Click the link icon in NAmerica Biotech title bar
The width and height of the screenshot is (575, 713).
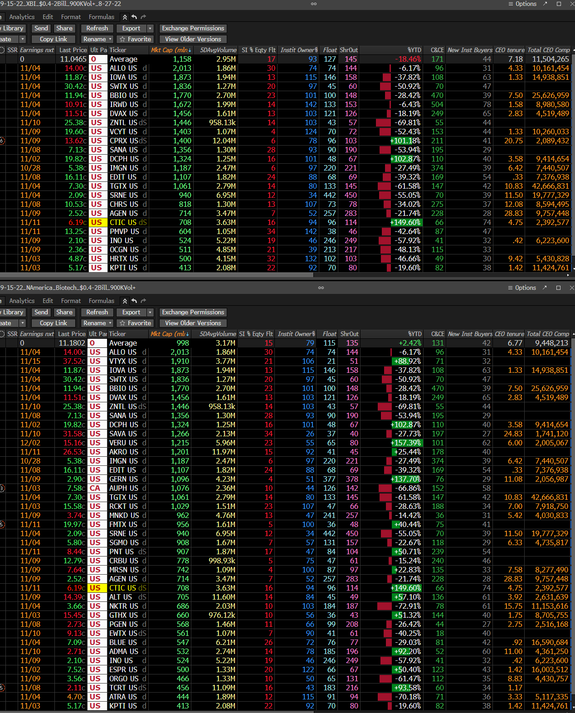click(321, 288)
